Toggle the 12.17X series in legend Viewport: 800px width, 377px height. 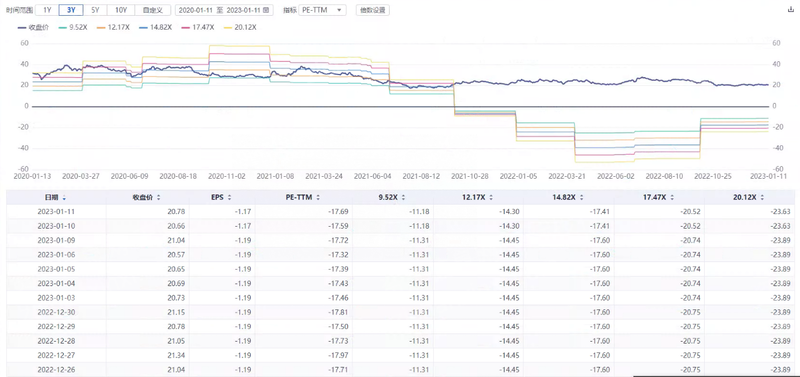coord(113,27)
